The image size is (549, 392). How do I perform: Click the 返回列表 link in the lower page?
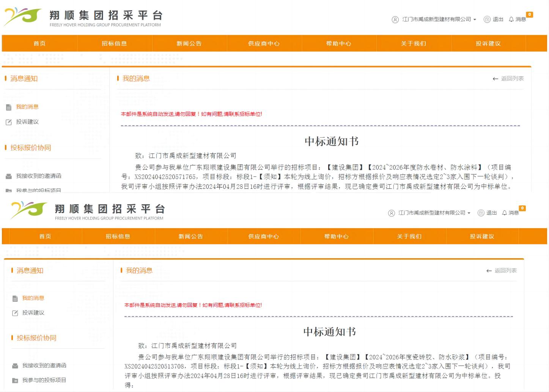(505, 271)
